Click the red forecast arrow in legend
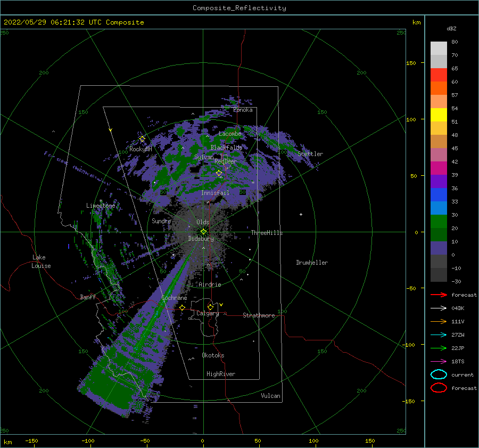479x448 pixels. pos(439,295)
